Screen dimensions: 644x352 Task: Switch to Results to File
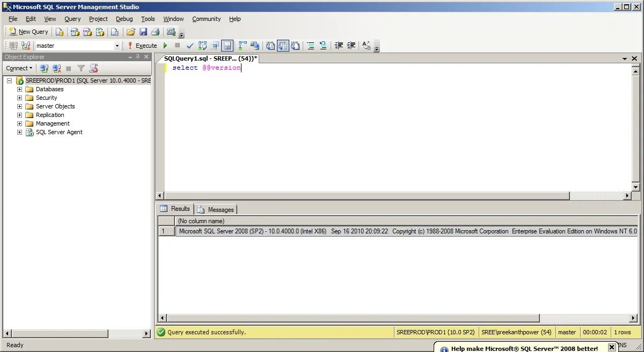[x=295, y=46]
